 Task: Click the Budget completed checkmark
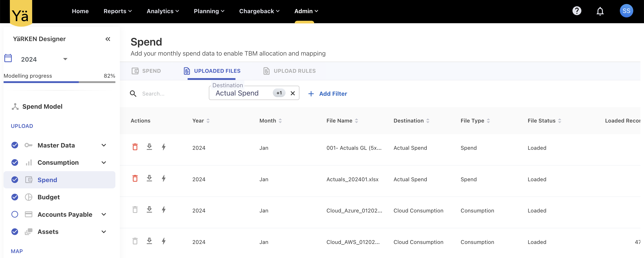tap(15, 197)
